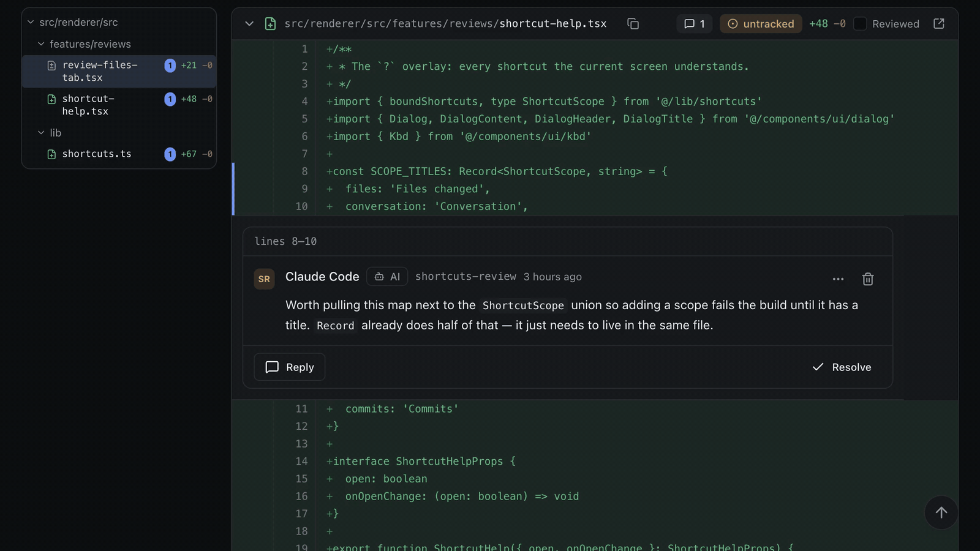Jump to top with the up-arrow button
980x551 pixels.
941,512
